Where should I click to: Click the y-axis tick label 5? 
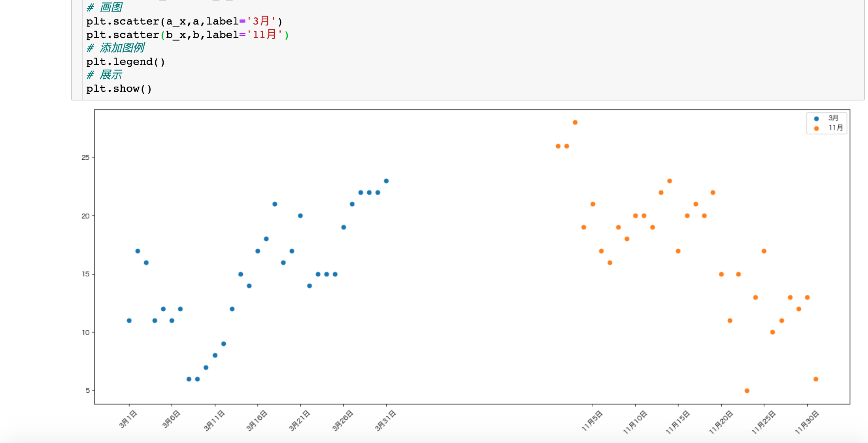click(x=88, y=390)
